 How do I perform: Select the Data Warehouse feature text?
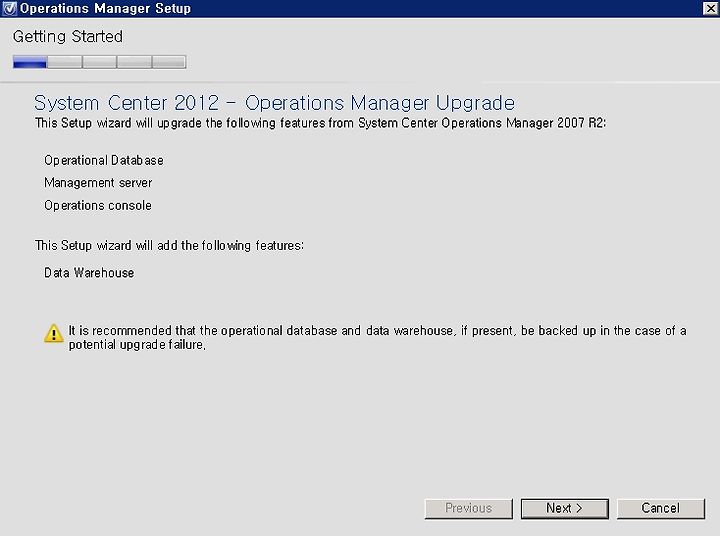coord(89,273)
